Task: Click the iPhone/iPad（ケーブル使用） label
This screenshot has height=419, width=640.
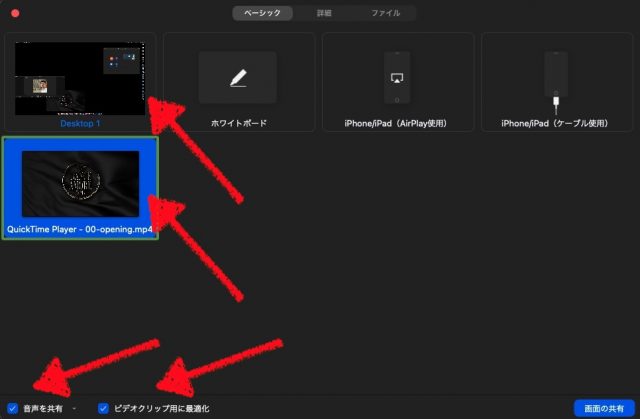Action: pyautogui.click(x=555, y=123)
